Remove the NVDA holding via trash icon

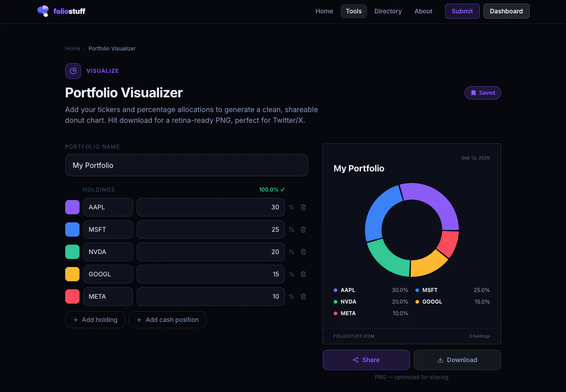tap(303, 252)
